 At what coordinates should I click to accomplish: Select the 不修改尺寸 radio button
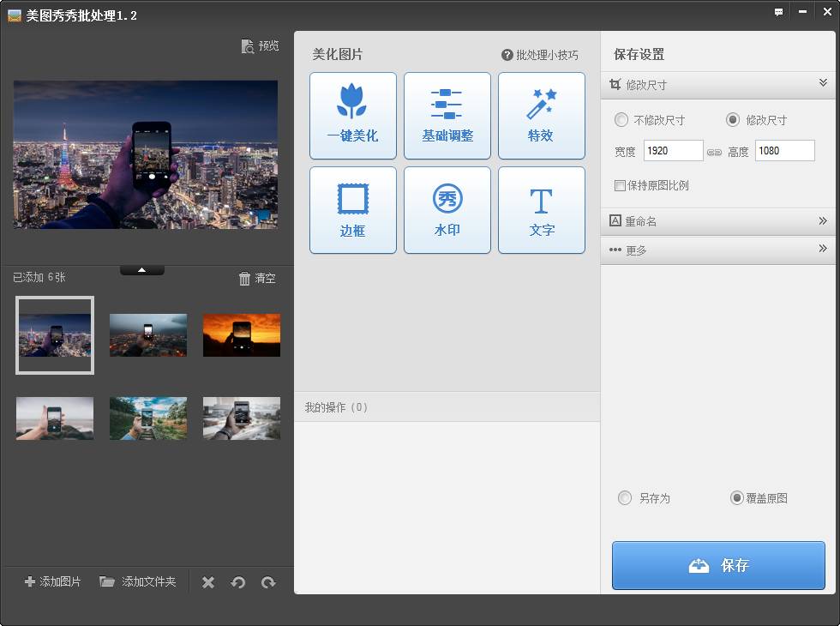(x=622, y=120)
